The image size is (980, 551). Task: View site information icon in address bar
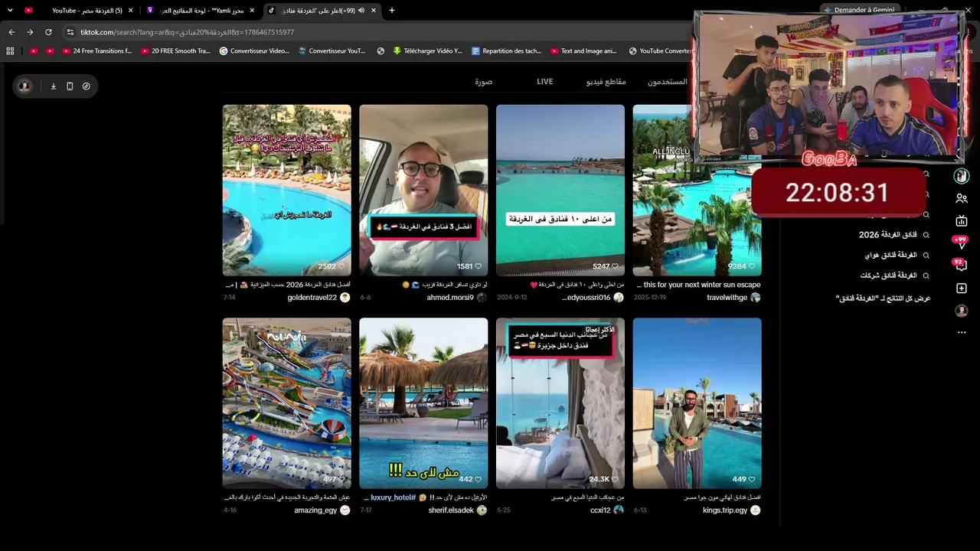pyautogui.click(x=70, y=32)
